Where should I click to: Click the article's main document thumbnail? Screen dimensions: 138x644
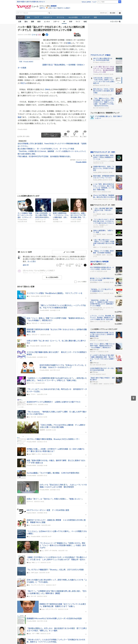coord(29,49)
